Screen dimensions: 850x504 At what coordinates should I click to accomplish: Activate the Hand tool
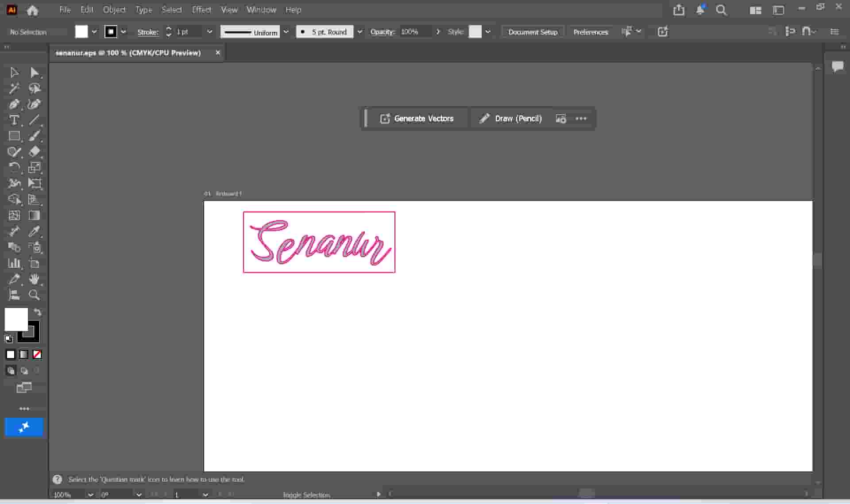35,279
